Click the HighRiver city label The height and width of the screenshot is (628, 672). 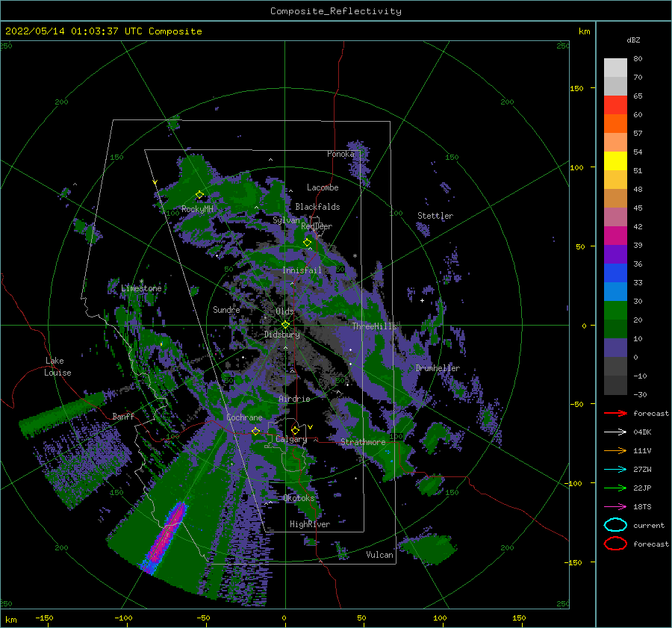(310, 524)
